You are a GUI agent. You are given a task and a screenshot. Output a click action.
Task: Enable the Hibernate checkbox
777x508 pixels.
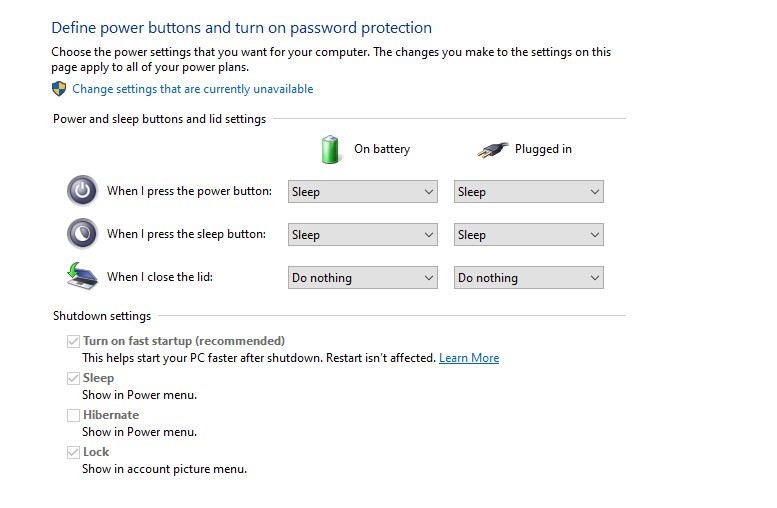coord(73,415)
